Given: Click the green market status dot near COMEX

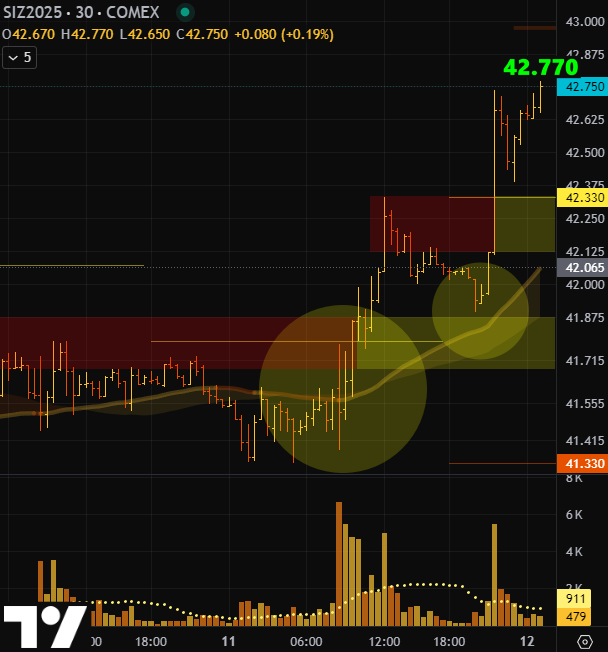Looking at the screenshot, I should point(185,12).
